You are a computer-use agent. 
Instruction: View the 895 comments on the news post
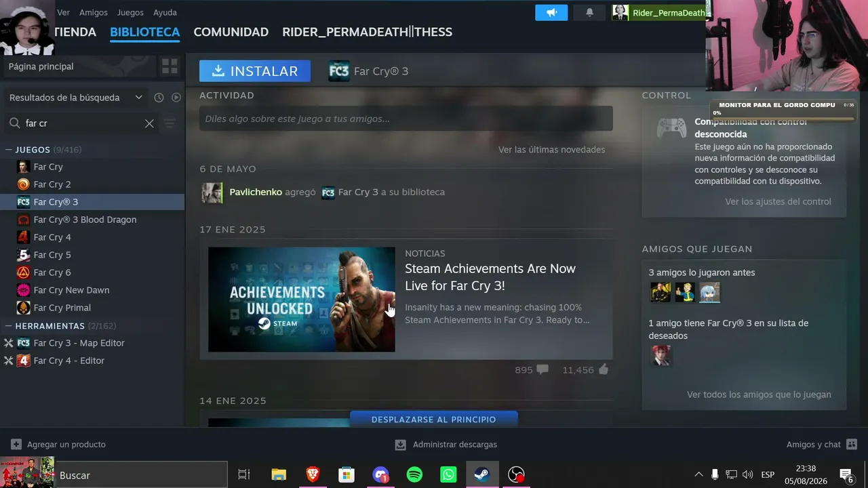(532, 370)
